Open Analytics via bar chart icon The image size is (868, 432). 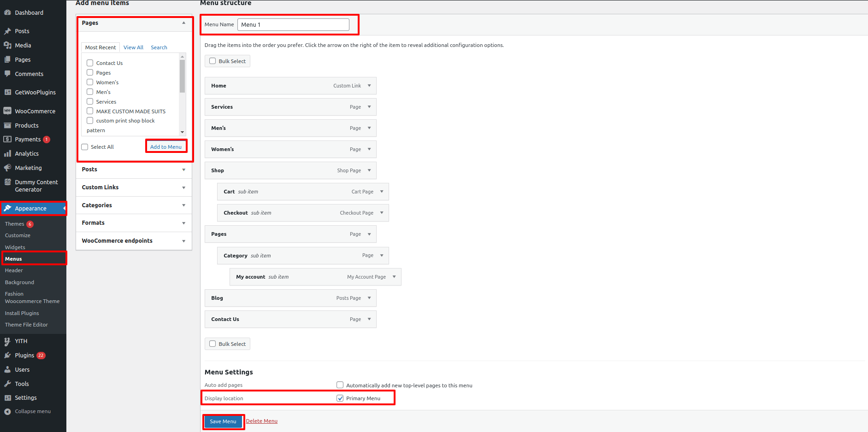(x=7, y=153)
